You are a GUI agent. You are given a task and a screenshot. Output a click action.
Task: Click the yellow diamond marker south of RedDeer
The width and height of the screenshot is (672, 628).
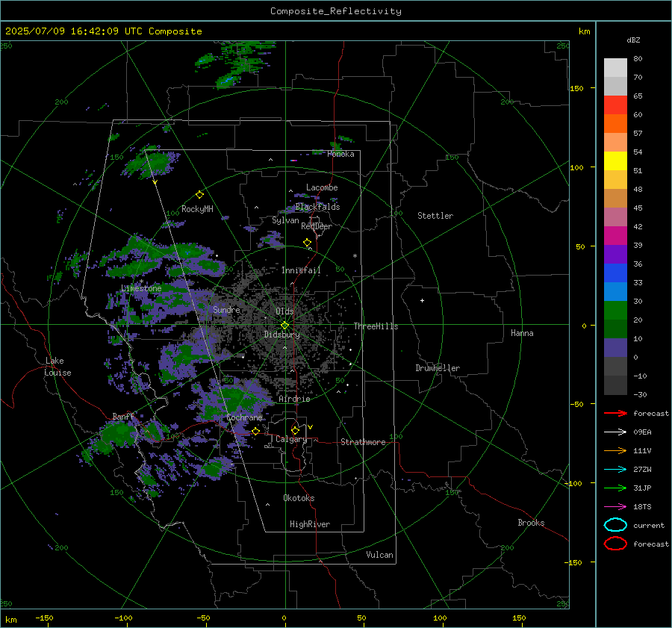point(308,243)
